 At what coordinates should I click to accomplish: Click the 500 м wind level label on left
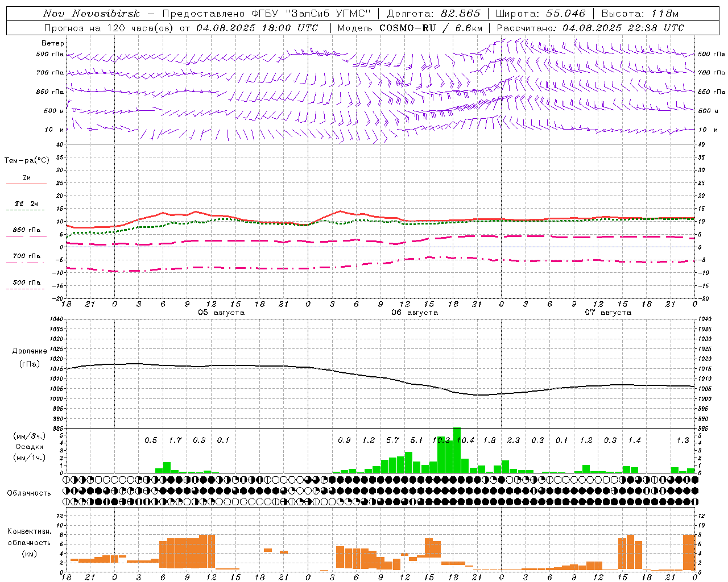54,111
